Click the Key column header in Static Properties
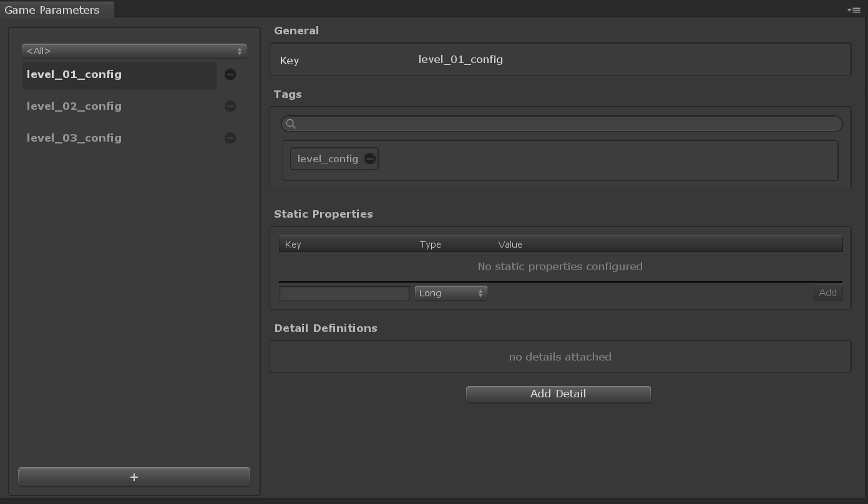 click(293, 245)
